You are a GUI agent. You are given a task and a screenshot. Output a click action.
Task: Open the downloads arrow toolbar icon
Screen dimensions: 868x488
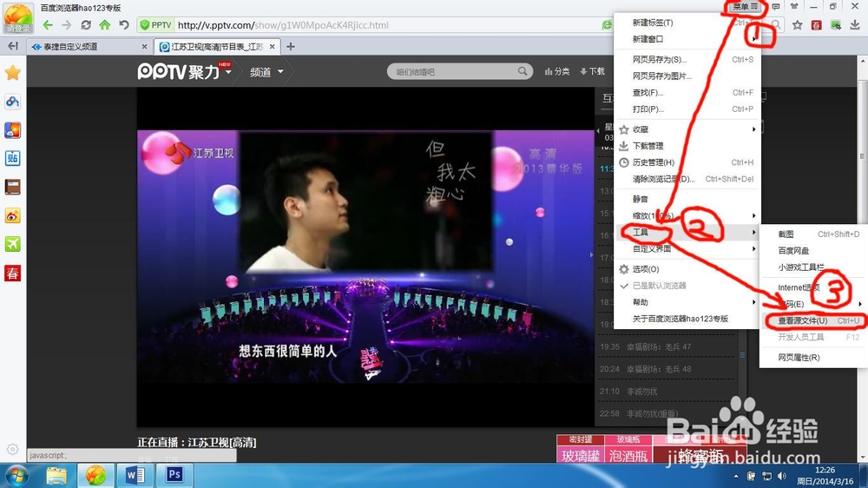click(855, 25)
